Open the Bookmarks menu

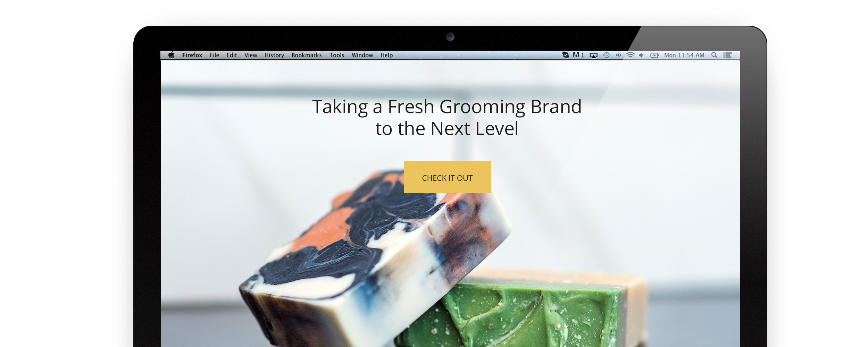pyautogui.click(x=307, y=55)
